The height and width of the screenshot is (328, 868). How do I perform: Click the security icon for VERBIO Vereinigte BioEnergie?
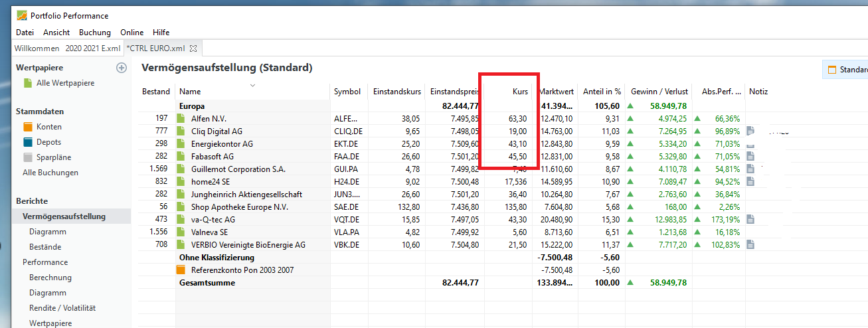[181, 244]
